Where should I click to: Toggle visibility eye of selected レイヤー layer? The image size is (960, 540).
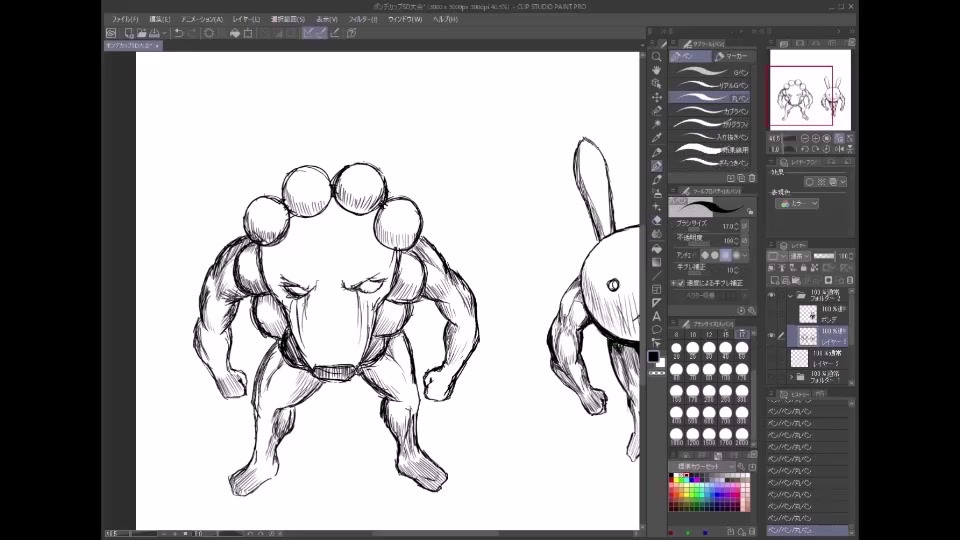click(771, 336)
